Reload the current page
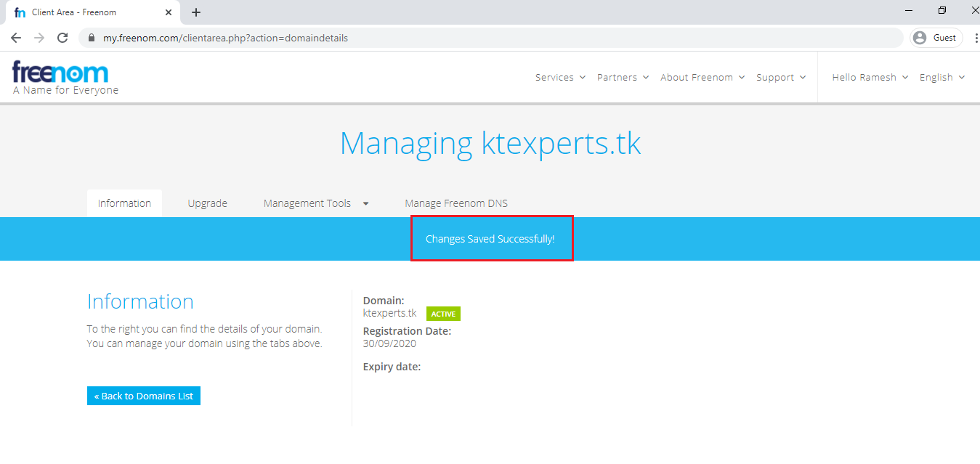This screenshot has height=464, width=980. pyautogui.click(x=62, y=38)
